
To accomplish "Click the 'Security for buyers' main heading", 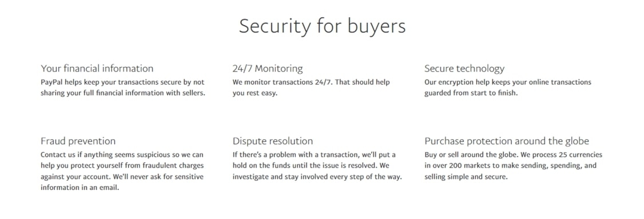I will tap(322, 26).
